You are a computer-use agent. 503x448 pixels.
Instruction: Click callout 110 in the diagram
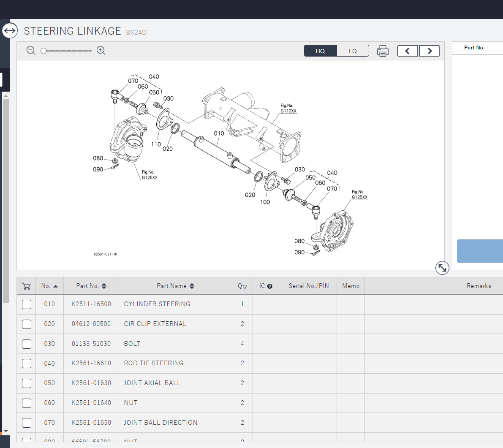click(x=156, y=144)
